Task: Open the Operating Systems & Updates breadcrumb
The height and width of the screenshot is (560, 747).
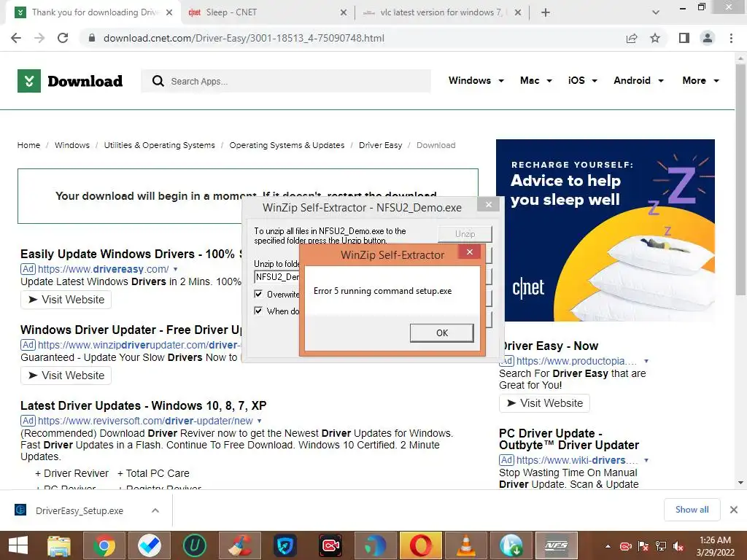Action: click(287, 145)
